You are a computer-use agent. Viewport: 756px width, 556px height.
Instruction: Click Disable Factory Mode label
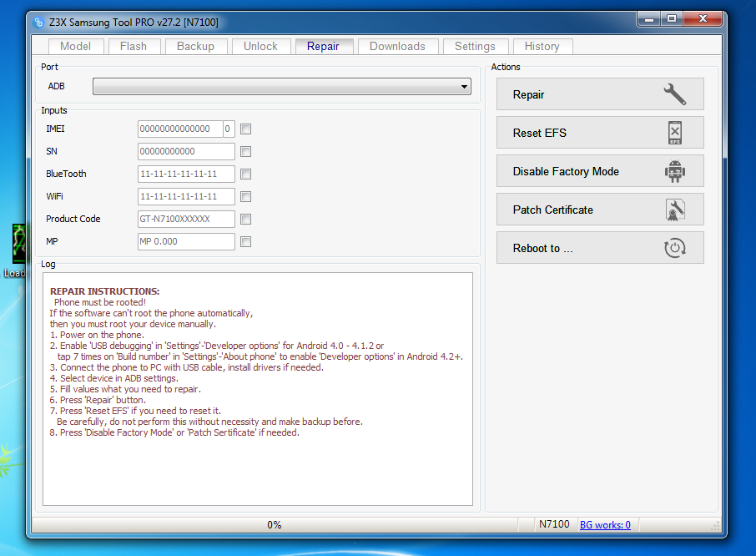[566, 172]
